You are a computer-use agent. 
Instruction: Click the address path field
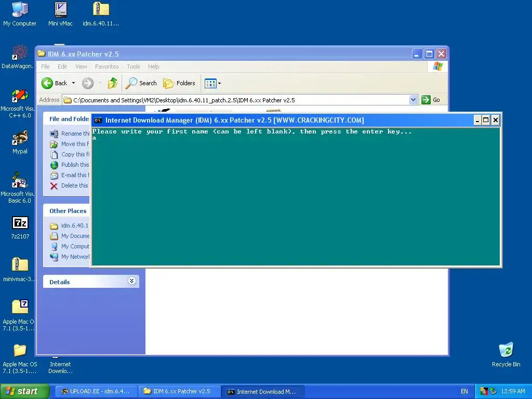click(236, 100)
